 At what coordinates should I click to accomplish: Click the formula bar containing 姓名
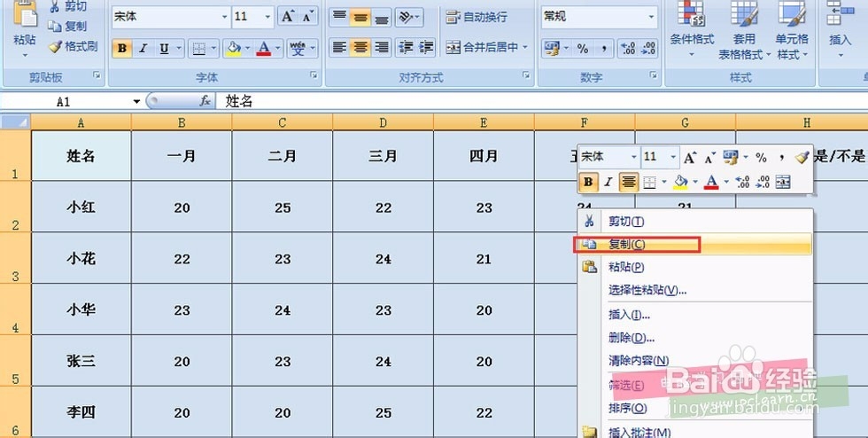pyautogui.click(x=541, y=101)
